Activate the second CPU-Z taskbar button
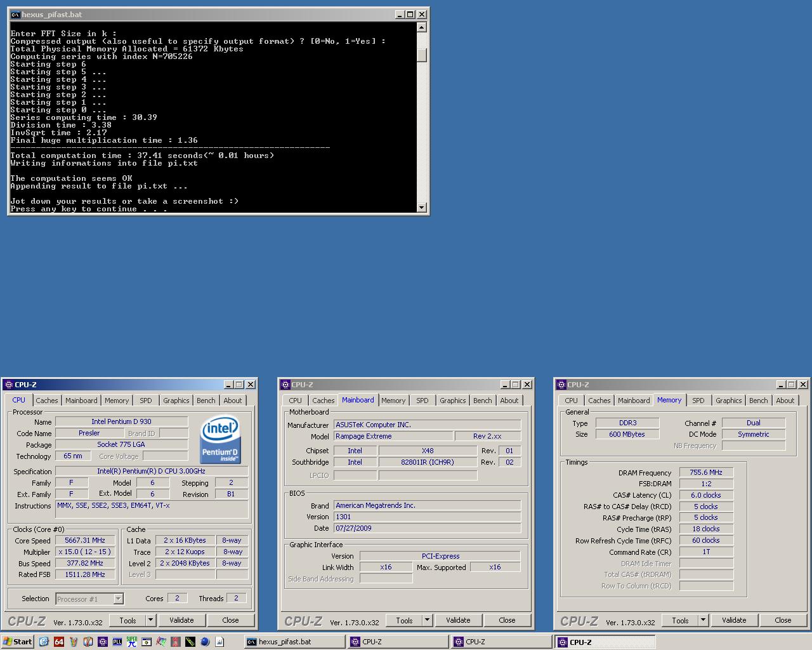This screenshot has width=812, height=650. (501, 642)
